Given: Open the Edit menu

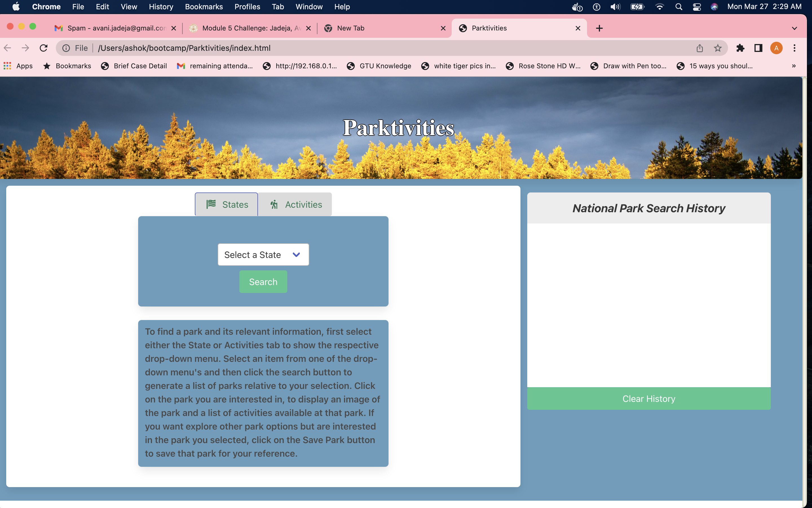Looking at the screenshot, I should (x=102, y=7).
